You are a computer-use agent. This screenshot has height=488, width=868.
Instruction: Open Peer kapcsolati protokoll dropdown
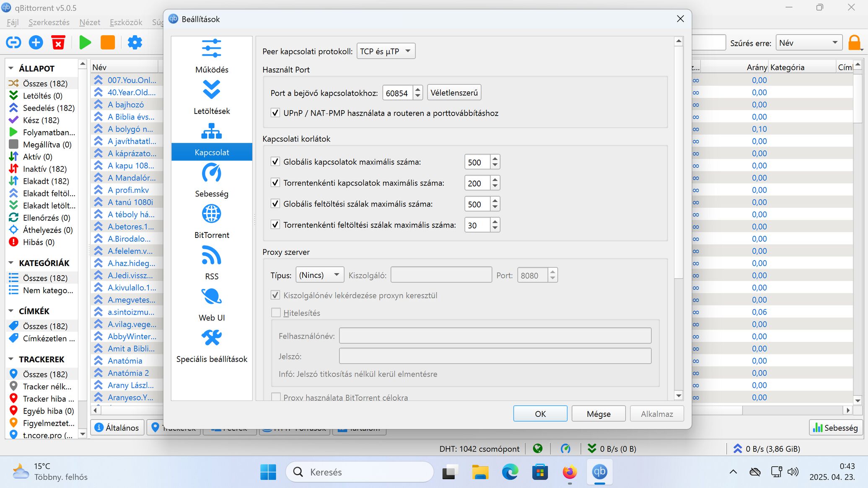coord(386,51)
